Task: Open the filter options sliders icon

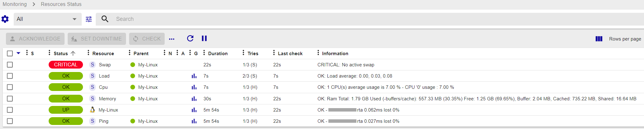Action: click(x=89, y=19)
